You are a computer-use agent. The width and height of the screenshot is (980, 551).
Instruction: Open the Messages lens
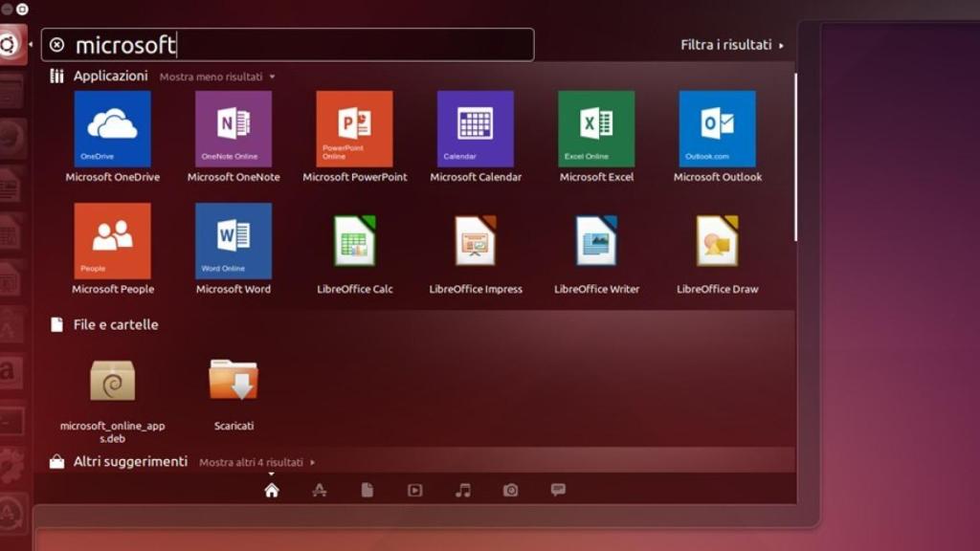click(x=557, y=489)
